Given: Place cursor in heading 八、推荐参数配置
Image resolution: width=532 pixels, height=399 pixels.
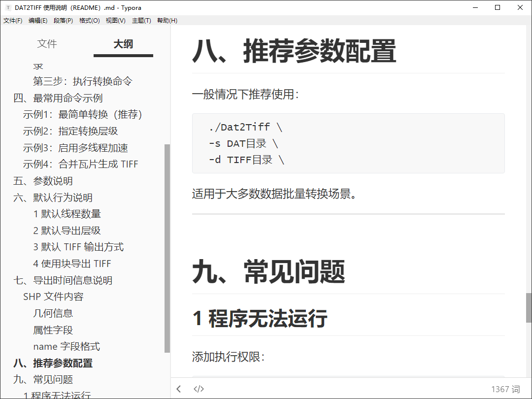Looking at the screenshot, I should (294, 51).
